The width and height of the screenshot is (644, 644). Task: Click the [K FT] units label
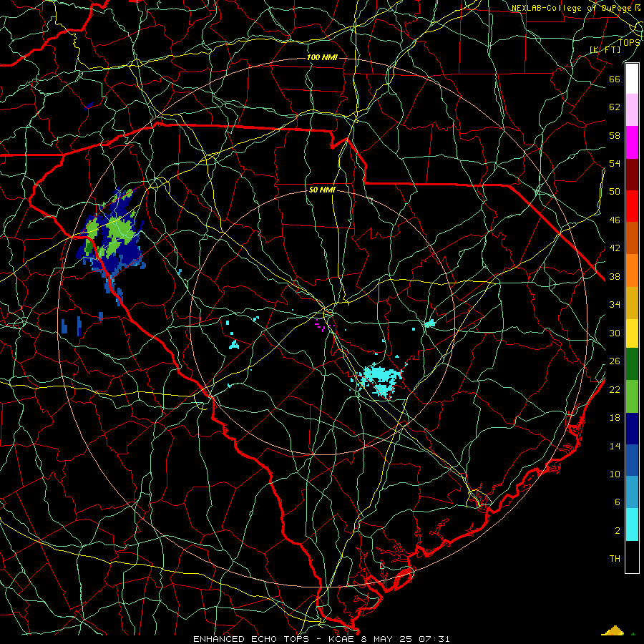(605, 49)
